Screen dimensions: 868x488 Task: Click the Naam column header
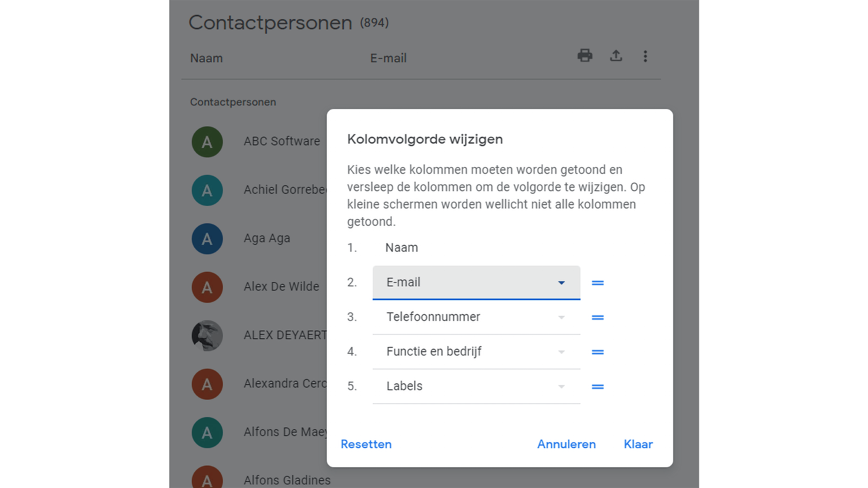click(206, 58)
